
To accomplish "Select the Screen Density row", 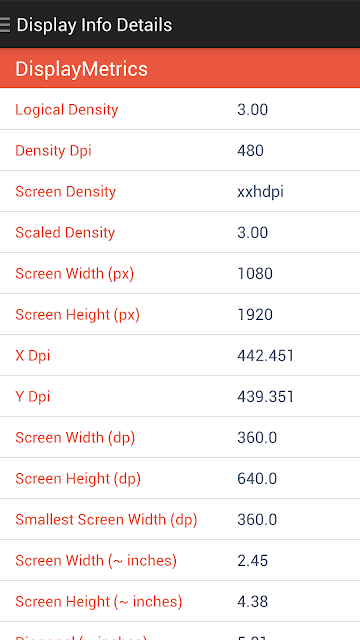I will click(180, 191).
